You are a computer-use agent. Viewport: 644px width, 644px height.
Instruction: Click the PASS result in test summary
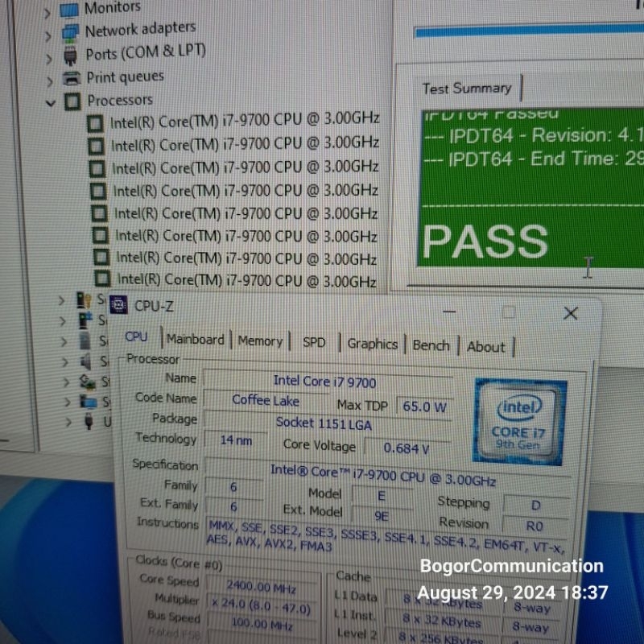point(485,242)
